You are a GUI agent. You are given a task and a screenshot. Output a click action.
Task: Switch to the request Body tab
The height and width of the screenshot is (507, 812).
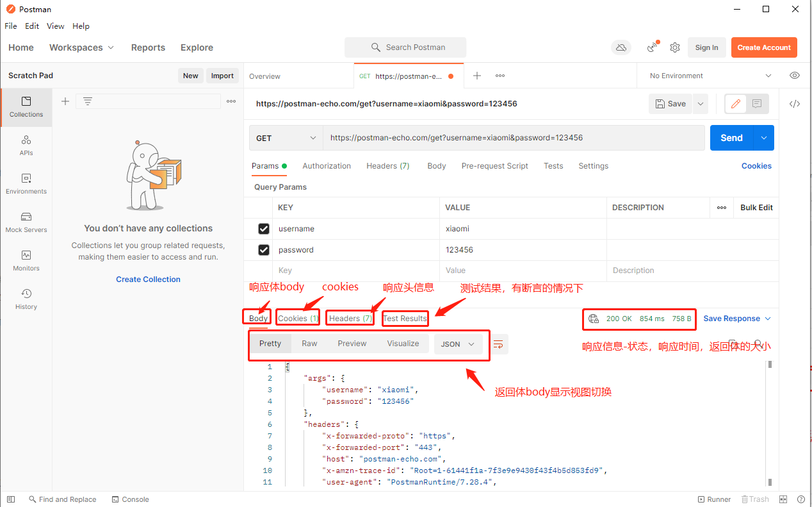tap(437, 166)
